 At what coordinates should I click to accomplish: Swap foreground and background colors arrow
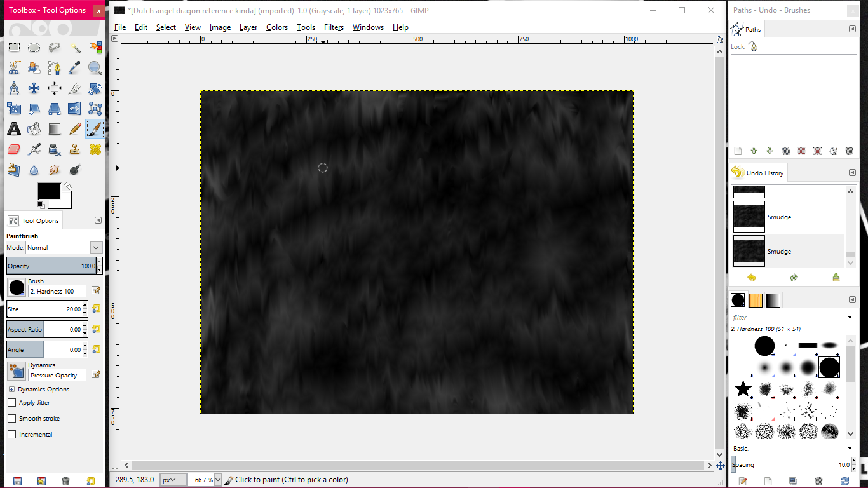[x=67, y=186]
